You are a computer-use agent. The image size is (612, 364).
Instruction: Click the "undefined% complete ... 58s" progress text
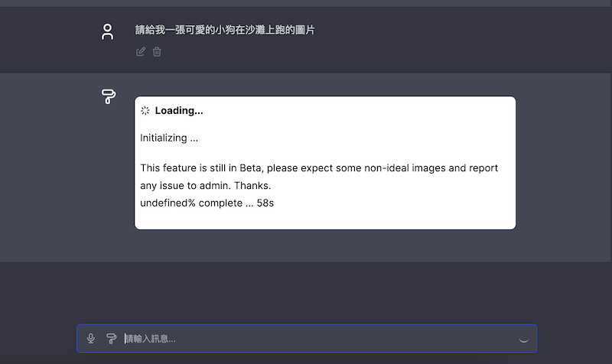[207, 203]
